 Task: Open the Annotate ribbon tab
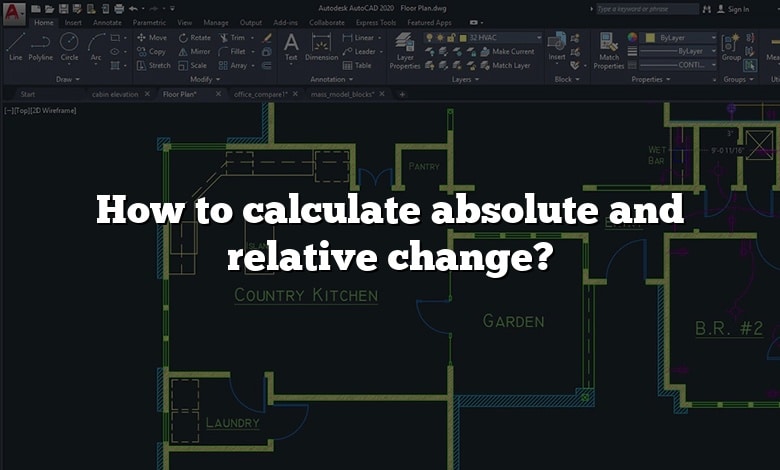point(107,22)
